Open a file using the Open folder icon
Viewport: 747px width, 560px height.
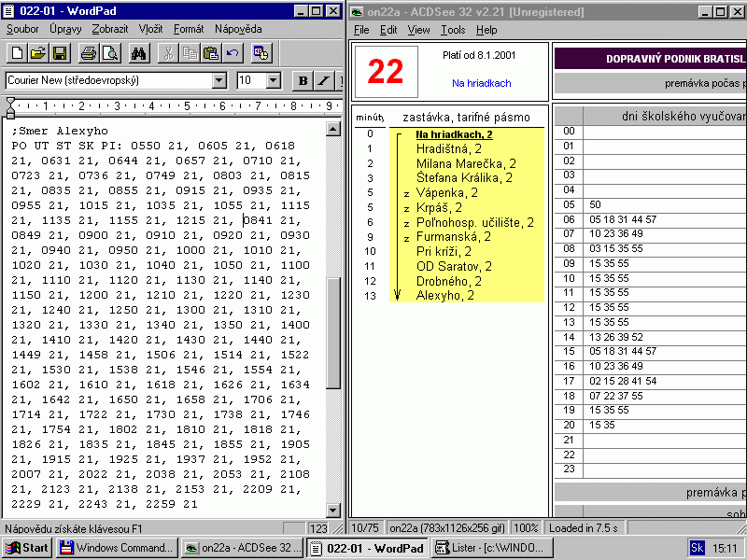38,53
